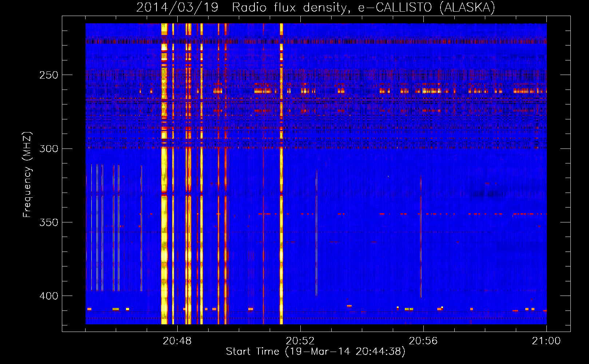
Task: Click the 350 frequency tick label
Action: 49,222
